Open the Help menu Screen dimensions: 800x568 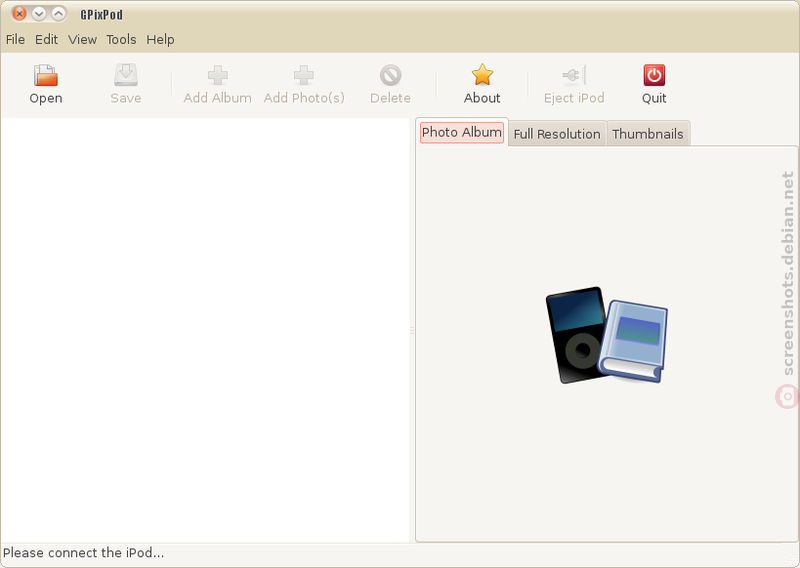point(160,39)
